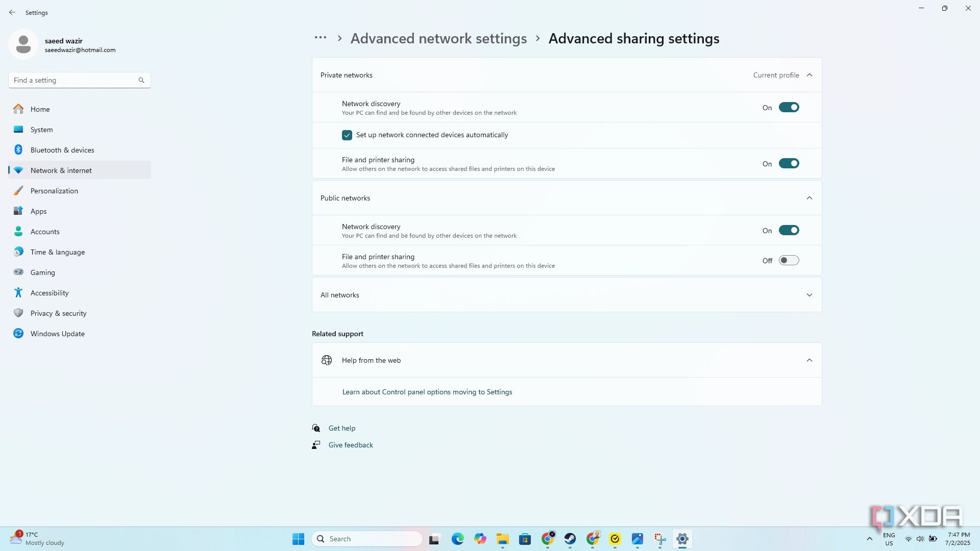Click the Time & language clock icon
980x551 pixels.
18,252
